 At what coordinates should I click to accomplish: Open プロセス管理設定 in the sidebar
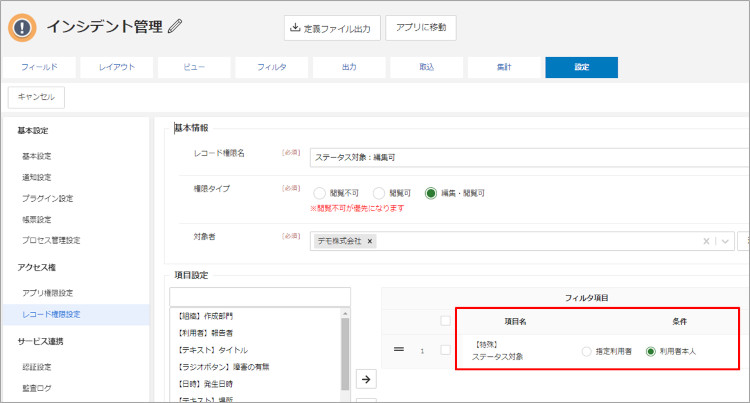click(x=51, y=240)
